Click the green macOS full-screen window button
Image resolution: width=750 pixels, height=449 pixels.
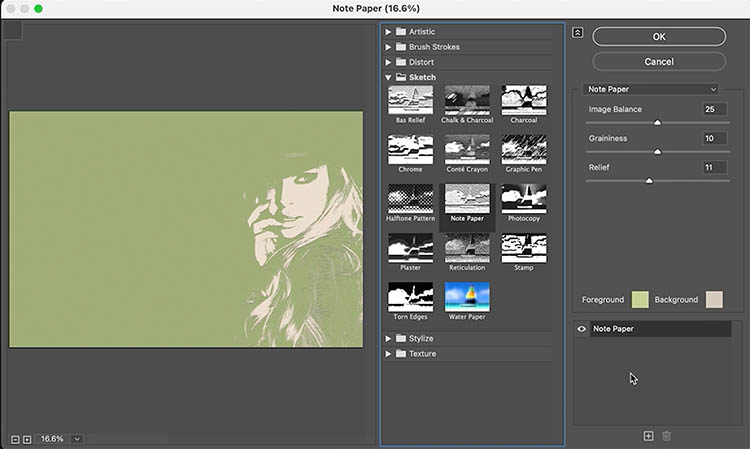[39, 9]
